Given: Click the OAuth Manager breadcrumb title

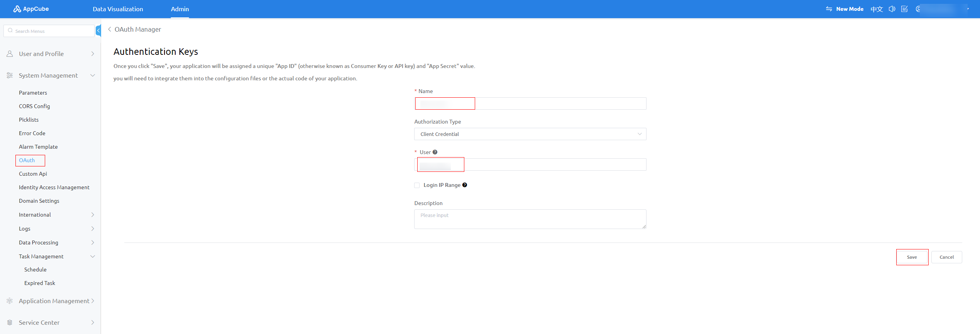Looking at the screenshot, I should click(138, 29).
